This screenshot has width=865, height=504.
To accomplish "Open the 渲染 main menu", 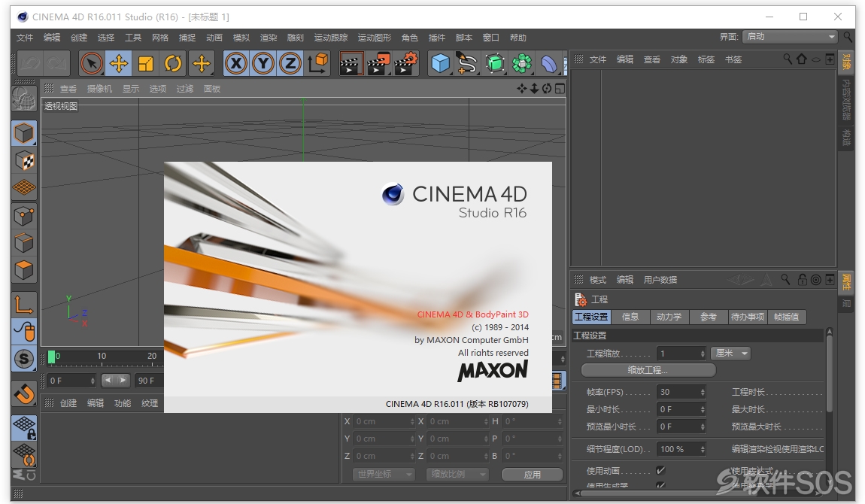I will point(269,38).
